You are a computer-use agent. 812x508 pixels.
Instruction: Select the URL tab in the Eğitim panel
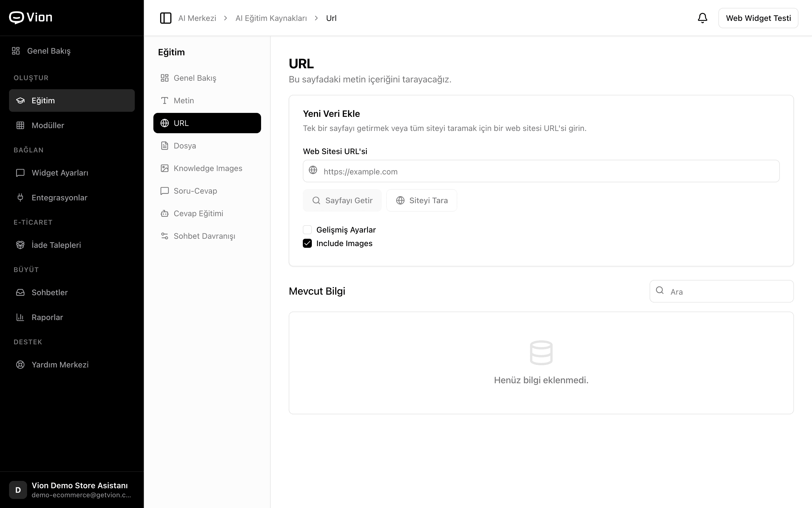tap(207, 123)
